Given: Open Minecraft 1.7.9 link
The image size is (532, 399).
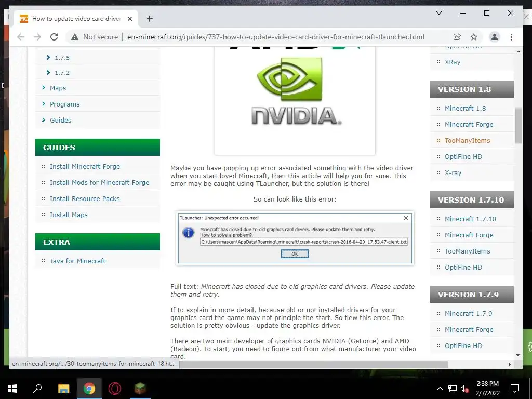Looking at the screenshot, I should coord(468,313).
